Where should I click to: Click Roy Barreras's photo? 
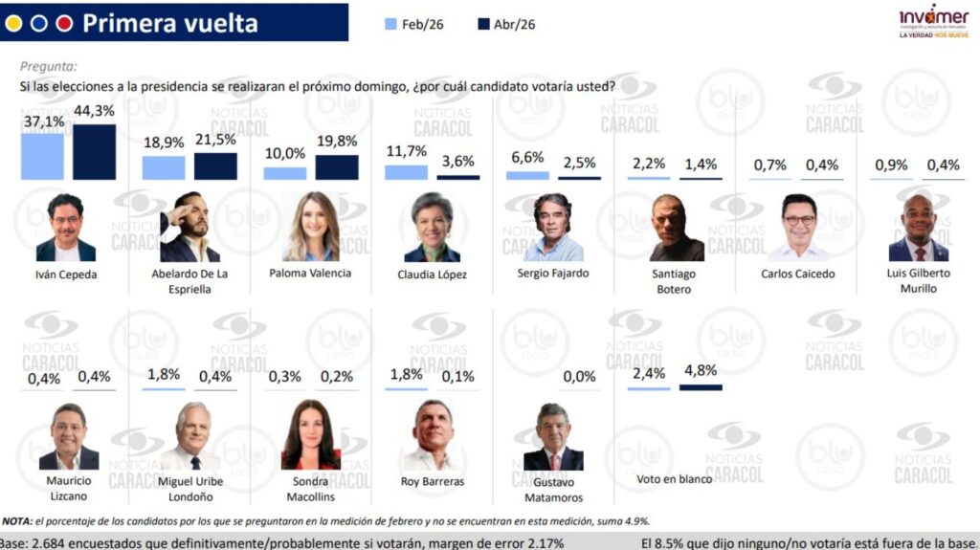coord(432,435)
